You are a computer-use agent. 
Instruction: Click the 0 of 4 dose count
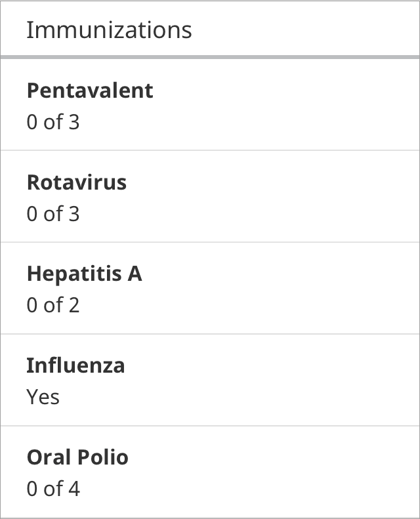coord(53,488)
